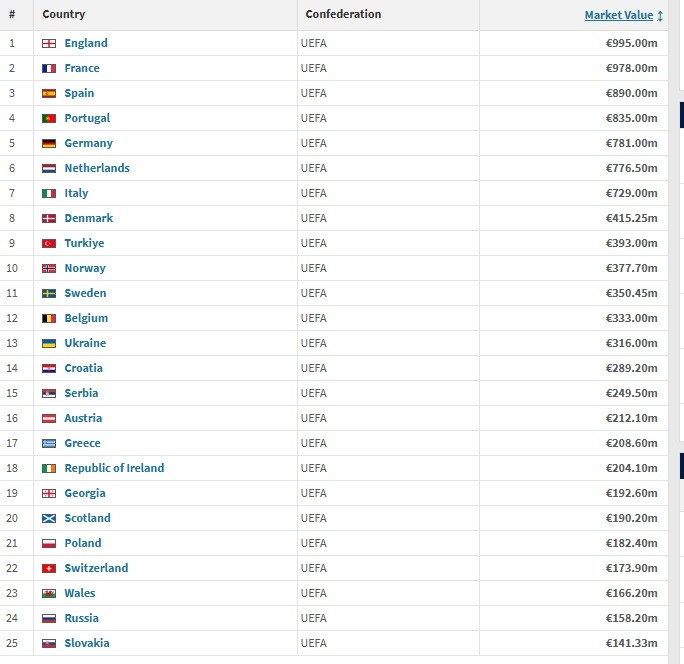Click the England flag icon
Viewport: 684px width, 664px height.
(x=48, y=43)
